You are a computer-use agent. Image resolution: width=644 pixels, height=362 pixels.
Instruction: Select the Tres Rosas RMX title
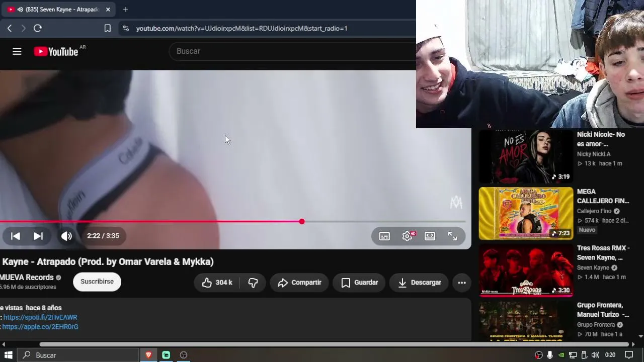(x=603, y=253)
